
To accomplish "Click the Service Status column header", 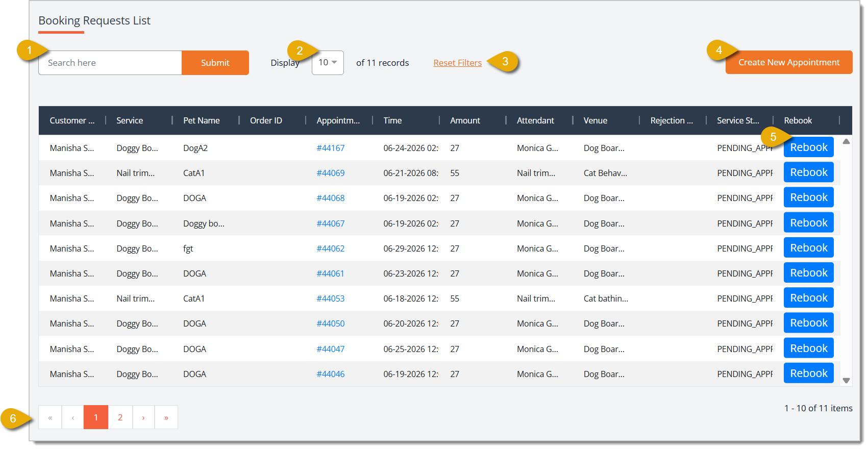I will (738, 120).
